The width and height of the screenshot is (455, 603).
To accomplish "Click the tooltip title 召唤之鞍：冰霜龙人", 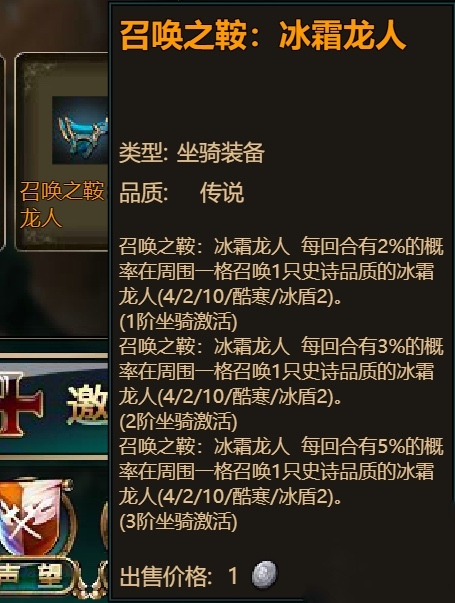I will pos(263,35).
